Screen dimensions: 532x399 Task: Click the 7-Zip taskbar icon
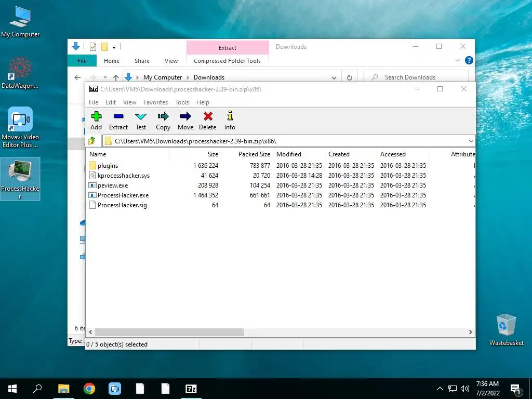pyautogui.click(x=191, y=389)
